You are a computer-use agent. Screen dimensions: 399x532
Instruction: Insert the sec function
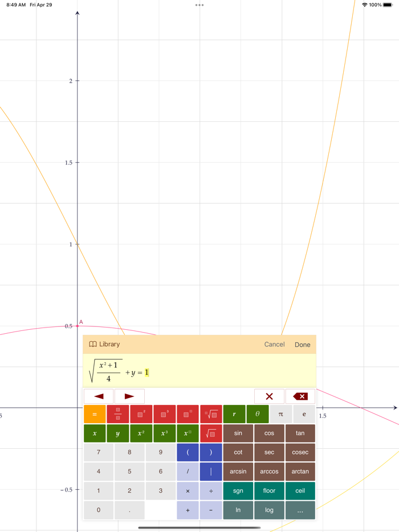tap(269, 452)
